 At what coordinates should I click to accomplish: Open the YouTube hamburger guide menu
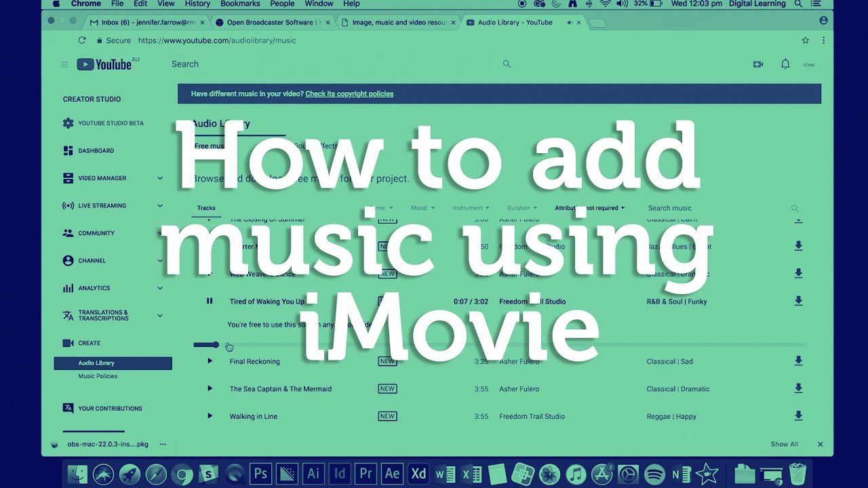[64, 64]
